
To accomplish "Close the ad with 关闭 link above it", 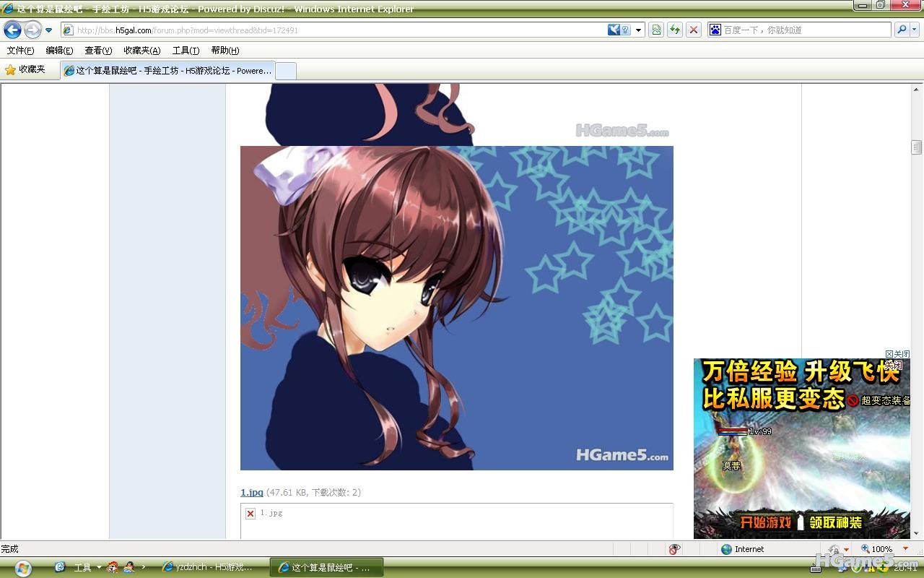I will (x=897, y=354).
